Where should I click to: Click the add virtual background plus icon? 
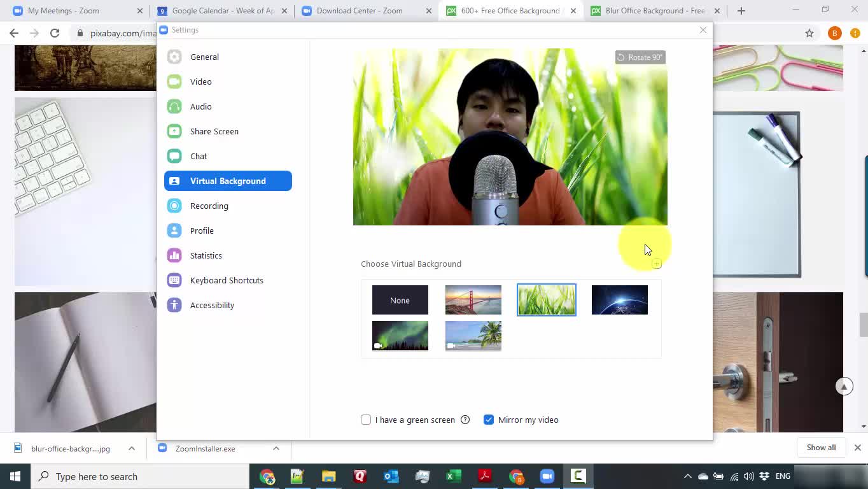click(x=657, y=264)
